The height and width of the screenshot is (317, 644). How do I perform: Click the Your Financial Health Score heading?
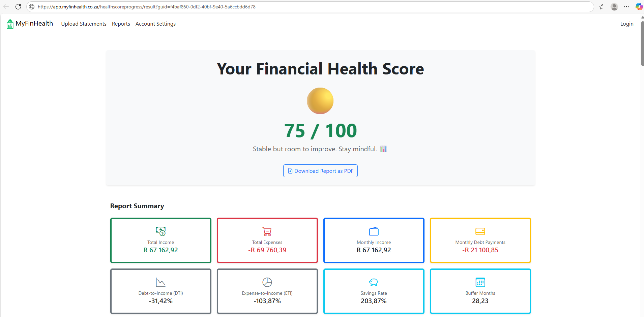(x=320, y=69)
